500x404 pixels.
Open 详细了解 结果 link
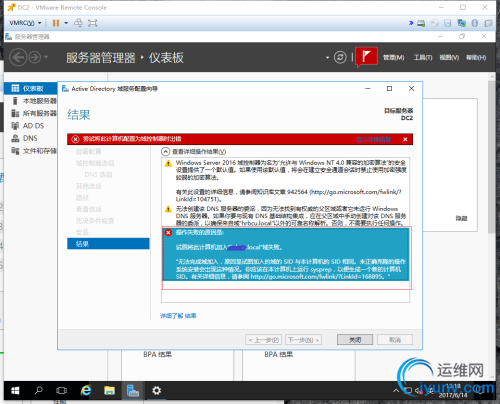[x=178, y=316]
